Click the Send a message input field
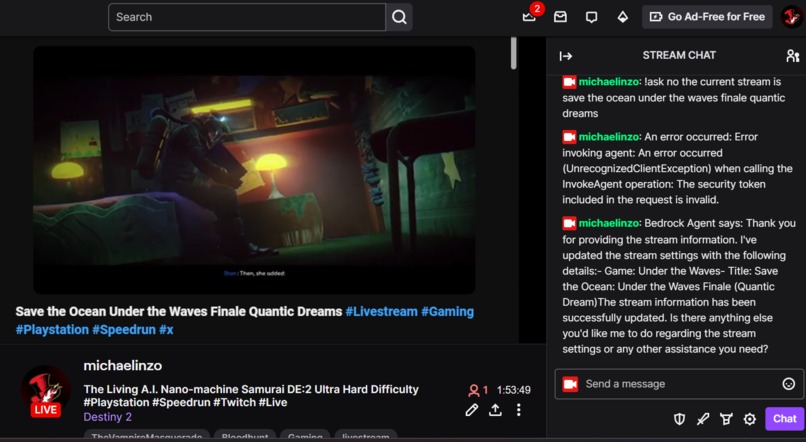This screenshot has width=806, height=442. point(679,384)
